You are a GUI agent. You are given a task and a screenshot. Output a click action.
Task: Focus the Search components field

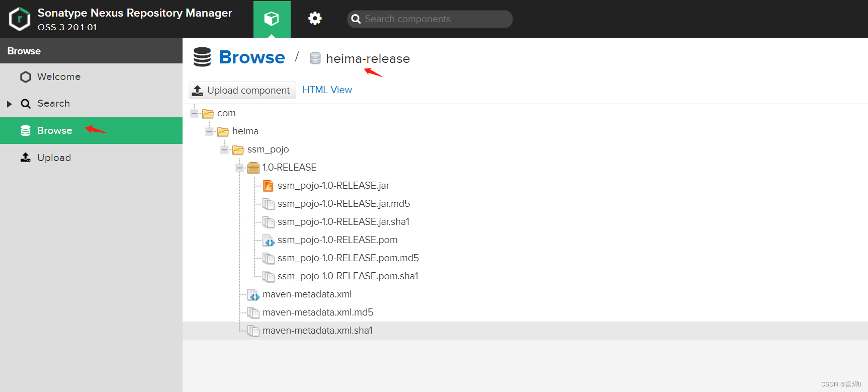click(430, 19)
